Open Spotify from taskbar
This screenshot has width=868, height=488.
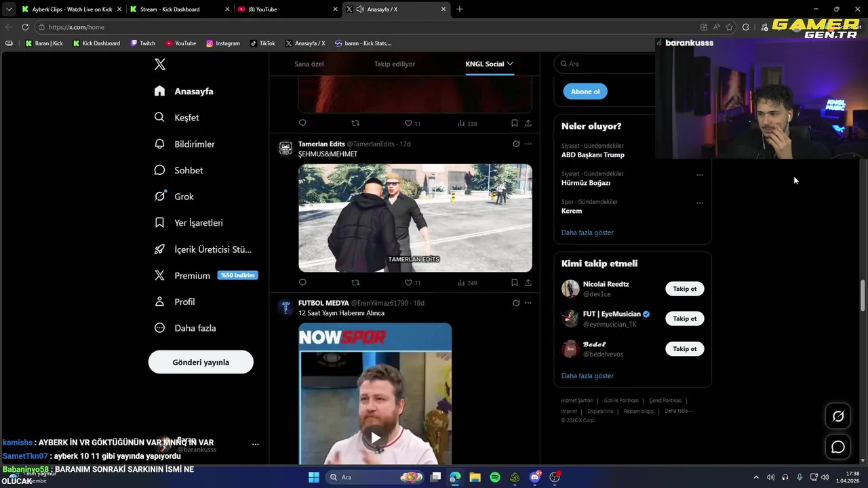pyautogui.click(x=495, y=477)
